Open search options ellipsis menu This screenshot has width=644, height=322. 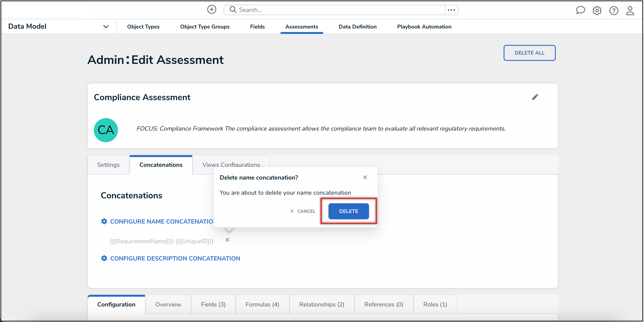[451, 10]
